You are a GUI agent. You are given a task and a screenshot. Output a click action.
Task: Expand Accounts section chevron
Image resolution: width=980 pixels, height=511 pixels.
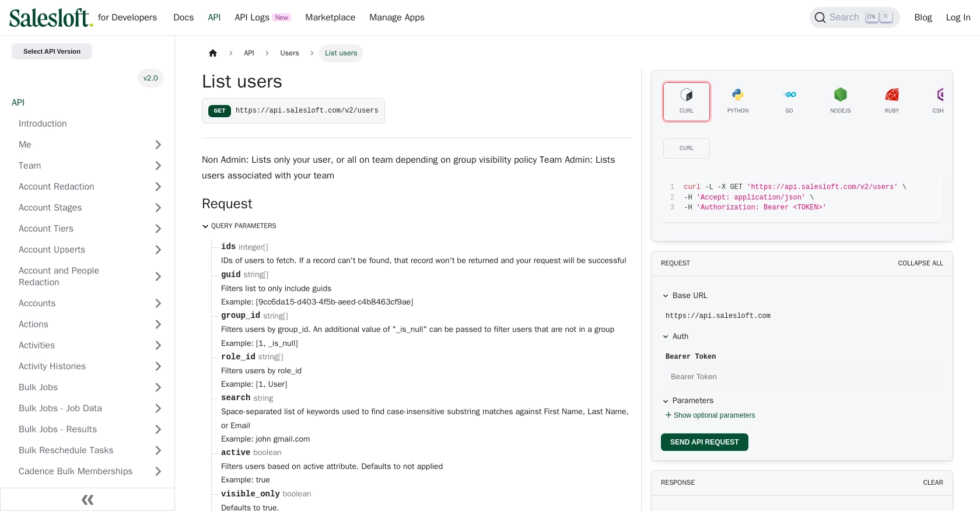(x=158, y=303)
